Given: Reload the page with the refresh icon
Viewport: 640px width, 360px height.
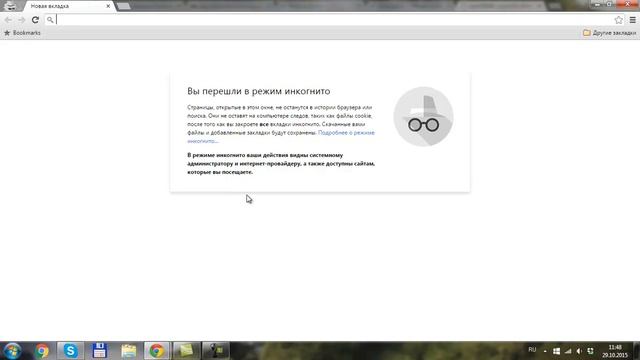Looking at the screenshot, I should (35, 20).
